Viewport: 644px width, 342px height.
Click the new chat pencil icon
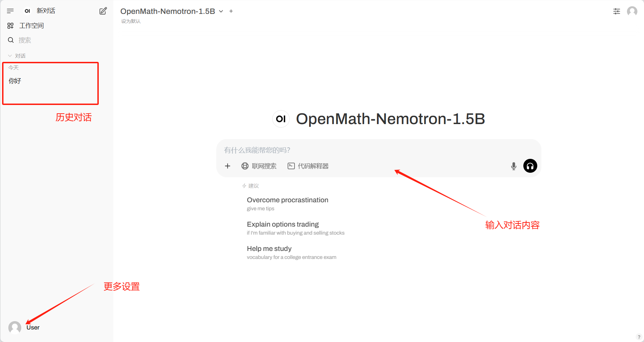103,11
